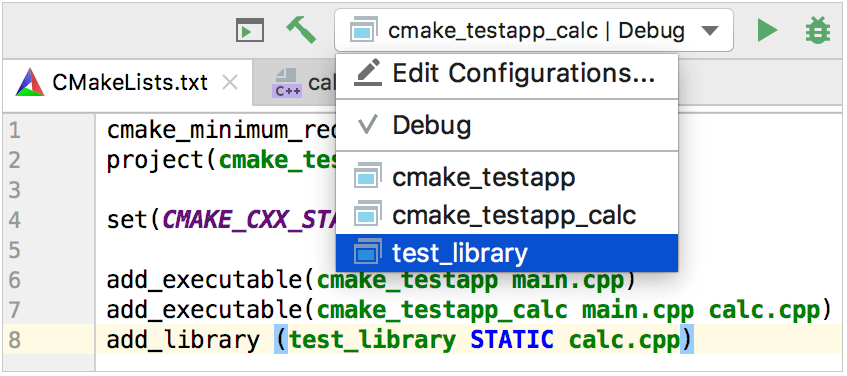
Task: Click the CMake triangle icon on CMakeLists tab
Action: 30,82
